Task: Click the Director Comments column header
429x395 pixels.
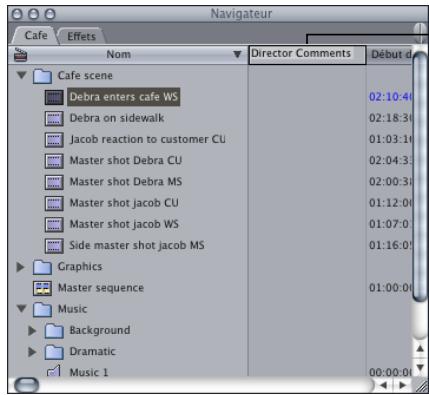Action: [x=307, y=55]
